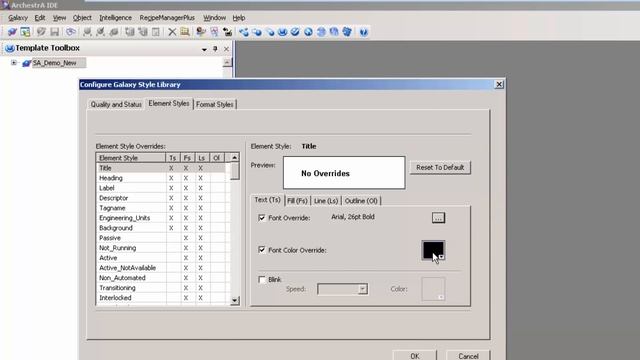Screen dimensions: 640x360
Task: Click the yellow Find icon in toolbar
Action: (185, 32)
